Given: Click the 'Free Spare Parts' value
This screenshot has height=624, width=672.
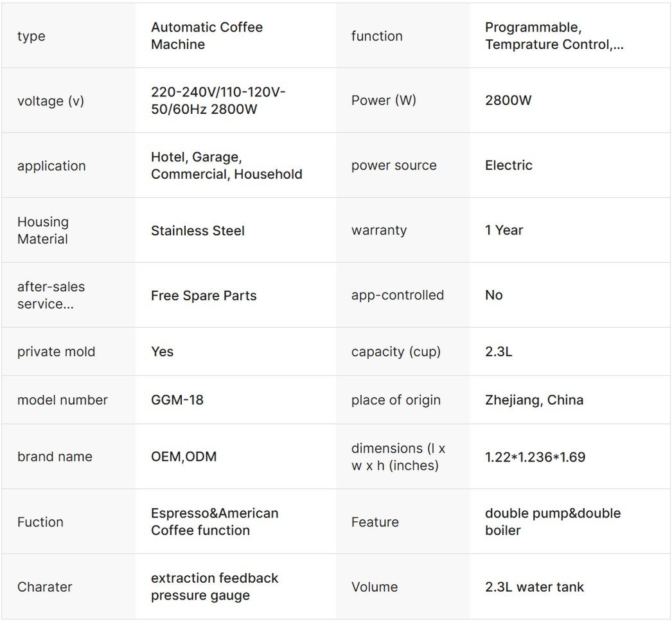Looking at the screenshot, I should 203,296.
